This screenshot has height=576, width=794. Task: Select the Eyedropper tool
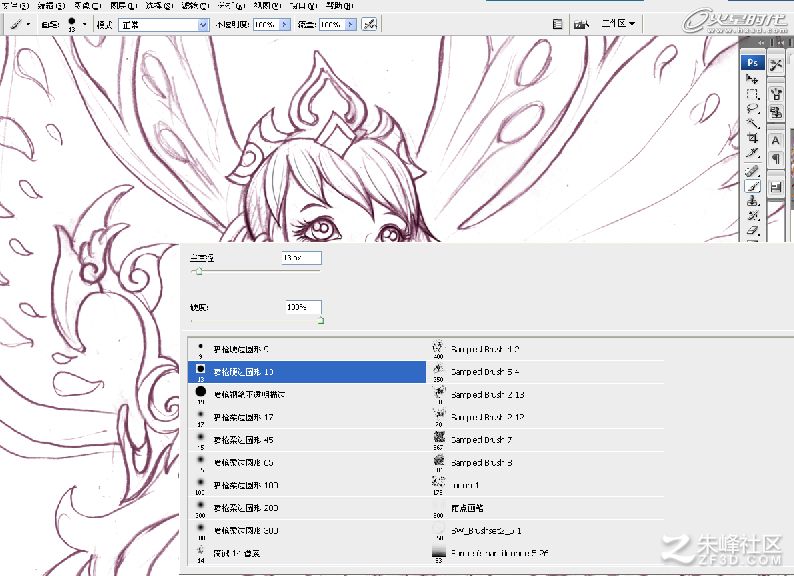tap(752, 152)
